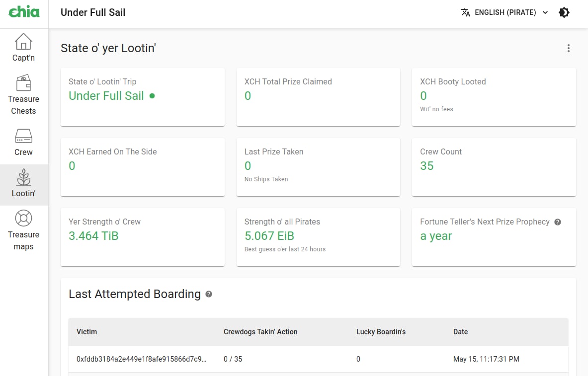Click the 3.464 TiB crew strength value
Image resolution: width=588 pixels, height=376 pixels.
93,236
